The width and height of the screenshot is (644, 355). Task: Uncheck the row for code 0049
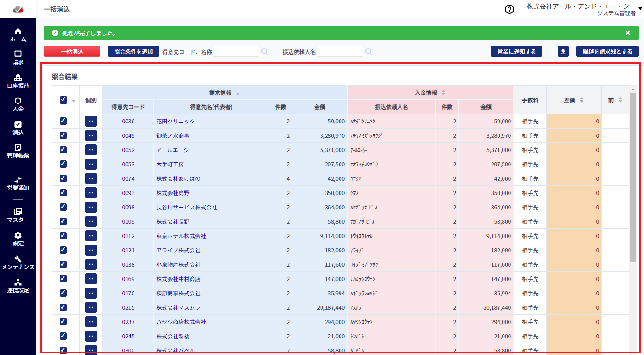tap(63, 135)
